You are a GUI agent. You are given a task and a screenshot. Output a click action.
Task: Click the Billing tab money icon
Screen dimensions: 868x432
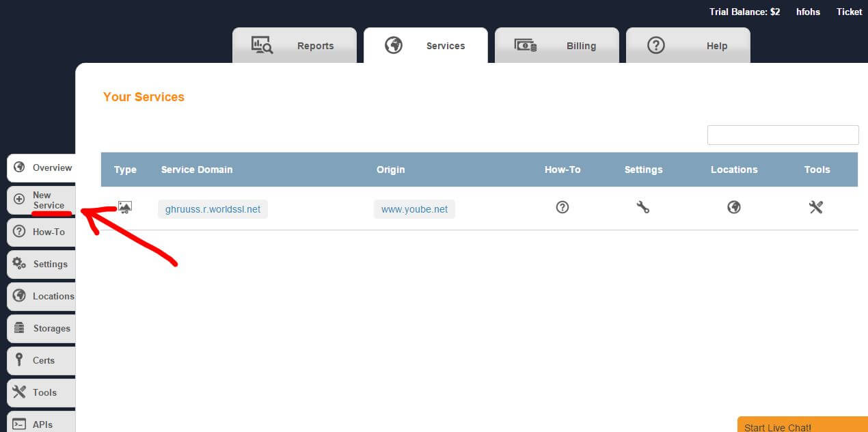click(x=525, y=46)
